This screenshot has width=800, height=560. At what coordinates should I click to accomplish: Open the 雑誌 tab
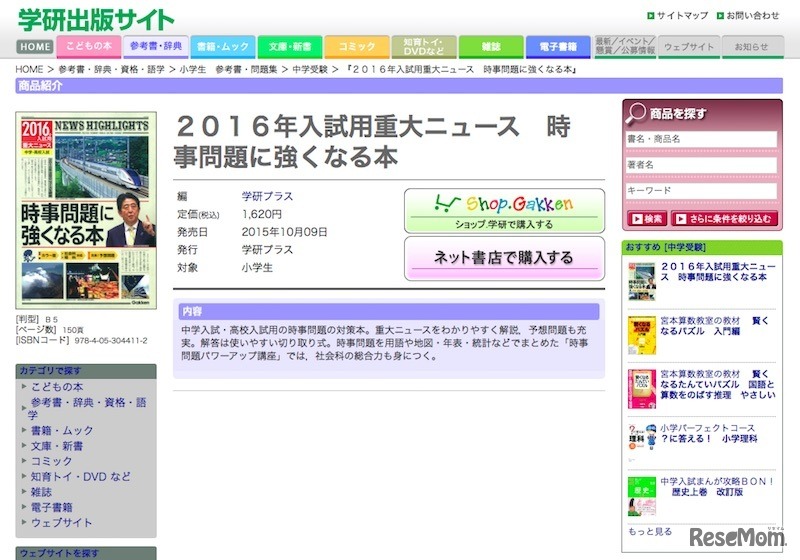coord(491,46)
